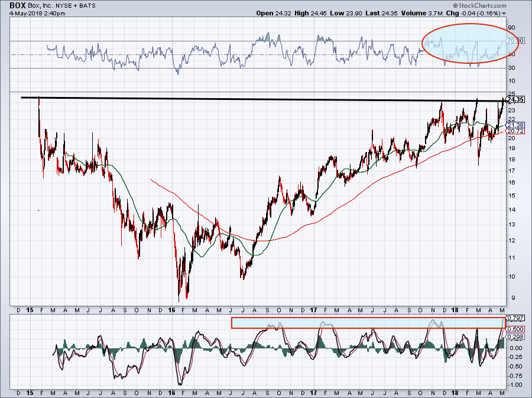Click the -0.50 level on the lower indicator axis
The height and width of the screenshot is (398, 532).
click(515, 367)
